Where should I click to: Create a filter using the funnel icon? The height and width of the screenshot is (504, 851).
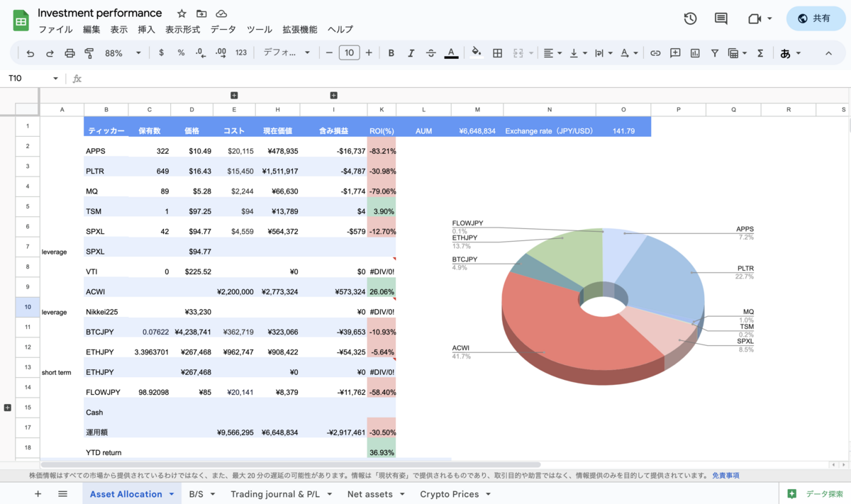pos(714,52)
